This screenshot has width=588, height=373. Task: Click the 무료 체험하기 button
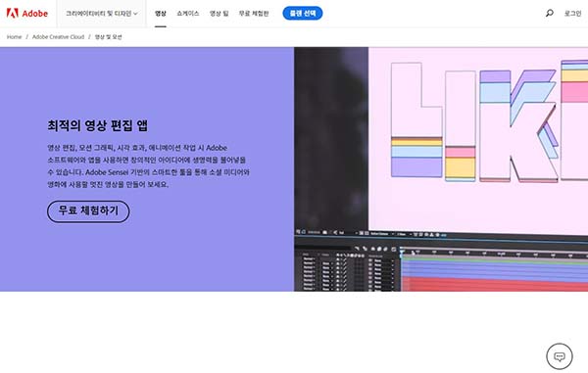click(88, 211)
